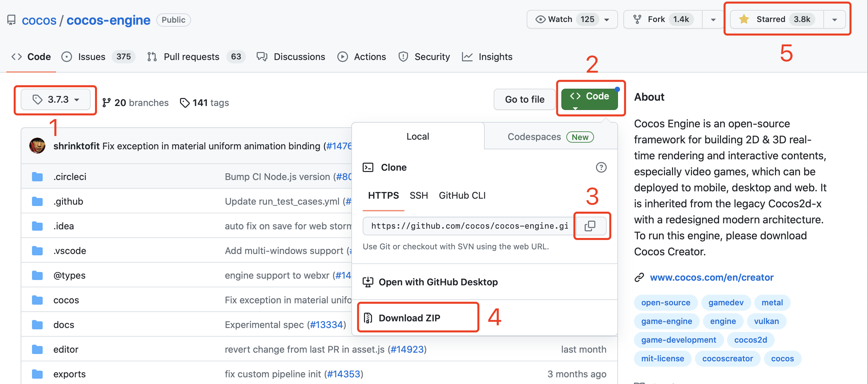
Task: Click the game-development topic tag
Action: click(678, 340)
